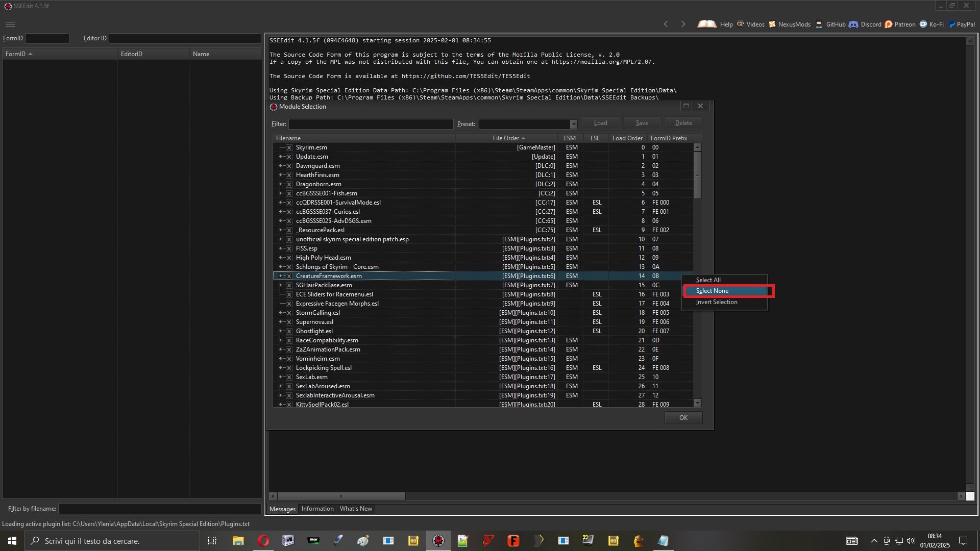Choose Invert Selection in the context menu
This screenshot has width=980, height=551.
725,302
